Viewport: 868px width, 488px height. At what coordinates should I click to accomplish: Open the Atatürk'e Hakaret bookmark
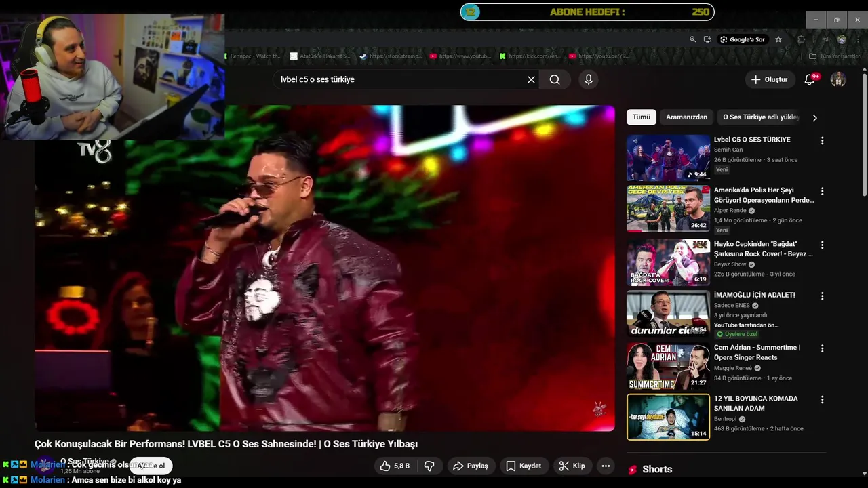(x=319, y=56)
